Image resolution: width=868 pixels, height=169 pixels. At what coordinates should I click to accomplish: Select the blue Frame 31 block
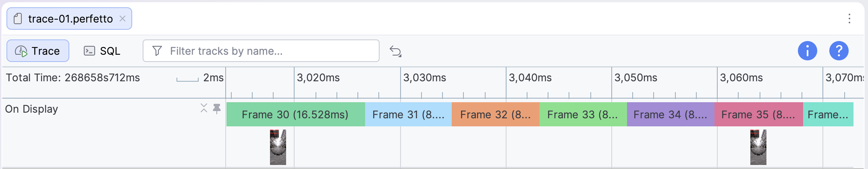[408, 115]
